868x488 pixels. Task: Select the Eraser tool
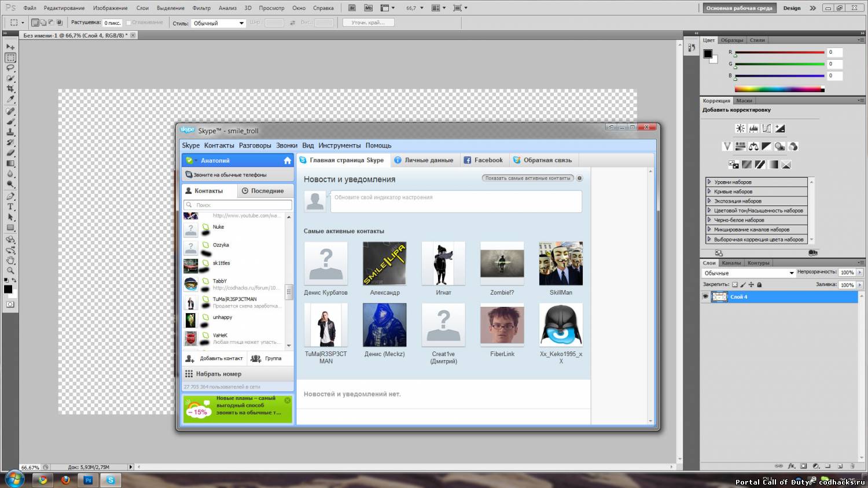(10, 153)
